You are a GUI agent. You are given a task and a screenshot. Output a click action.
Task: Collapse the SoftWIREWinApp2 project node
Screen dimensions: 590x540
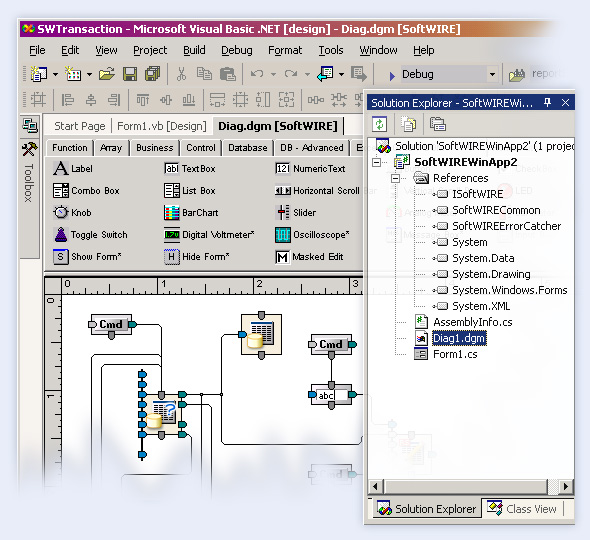pos(376,162)
